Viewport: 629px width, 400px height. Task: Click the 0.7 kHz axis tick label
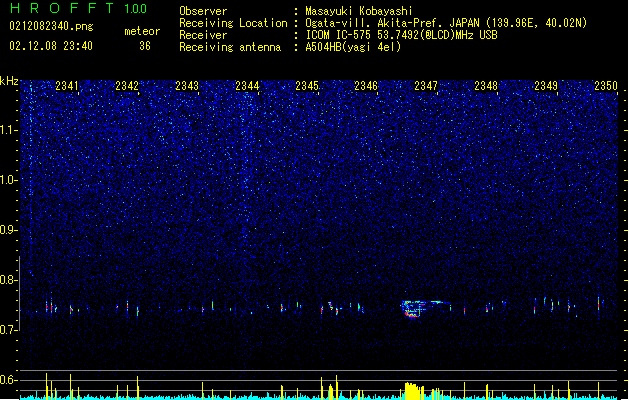coord(8,330)
